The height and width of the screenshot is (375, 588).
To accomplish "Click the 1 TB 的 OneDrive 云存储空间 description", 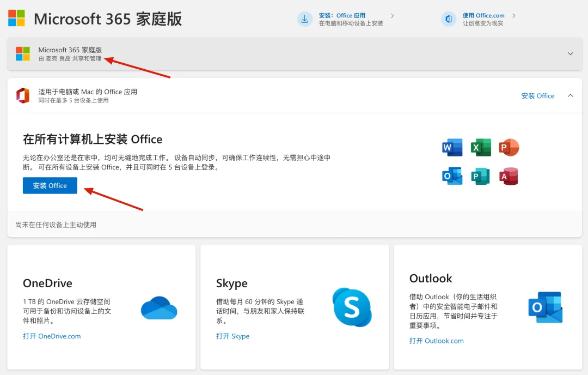I will tap(67, 311).
